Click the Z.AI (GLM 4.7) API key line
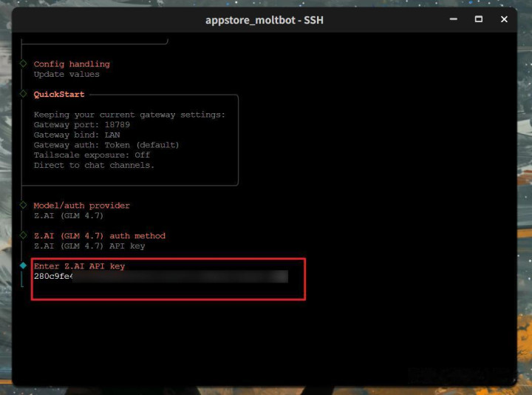Screen dimensions: 532x395 click(89, 246)
